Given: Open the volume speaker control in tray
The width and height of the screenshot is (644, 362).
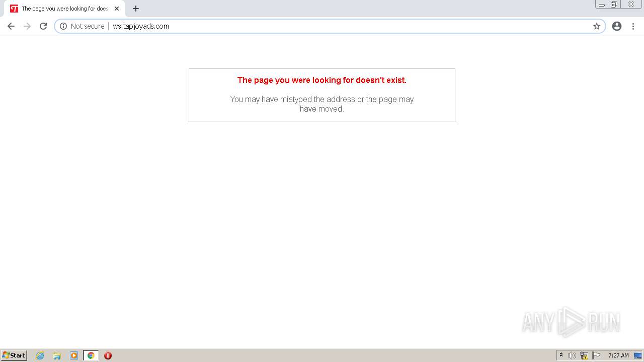Looking at the screenshot, I should pyautogui.click(x=572, y=355).
